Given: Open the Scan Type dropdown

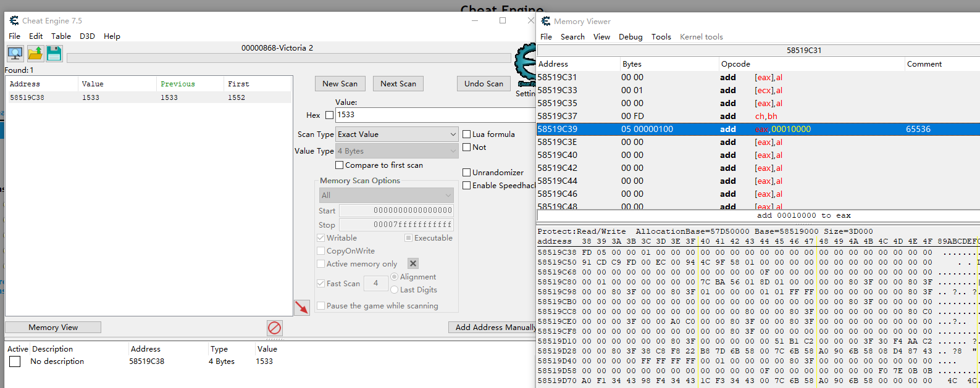Looking at the screenshot, I should click(396, 134).
